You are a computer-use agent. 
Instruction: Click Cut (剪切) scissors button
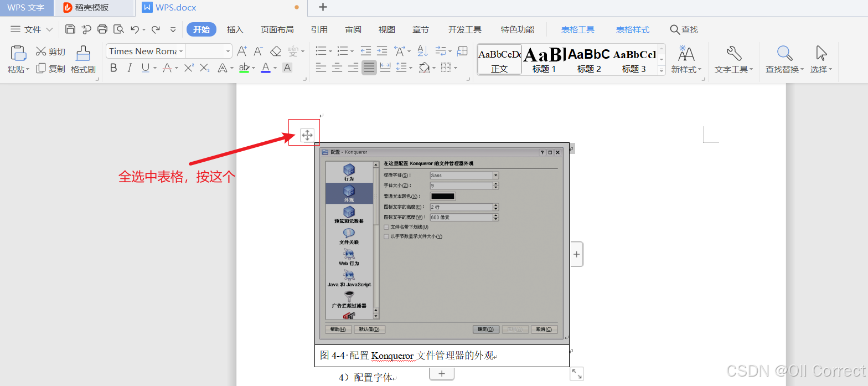pyautogui.click(x=50, y=52)
